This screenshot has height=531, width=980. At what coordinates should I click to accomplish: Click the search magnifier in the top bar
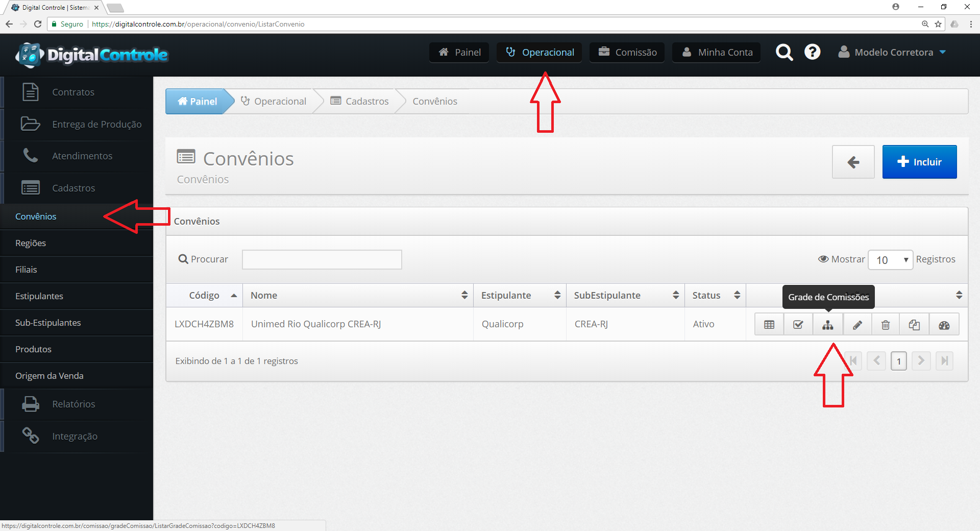pyautogui.click(x=784, y=52)
